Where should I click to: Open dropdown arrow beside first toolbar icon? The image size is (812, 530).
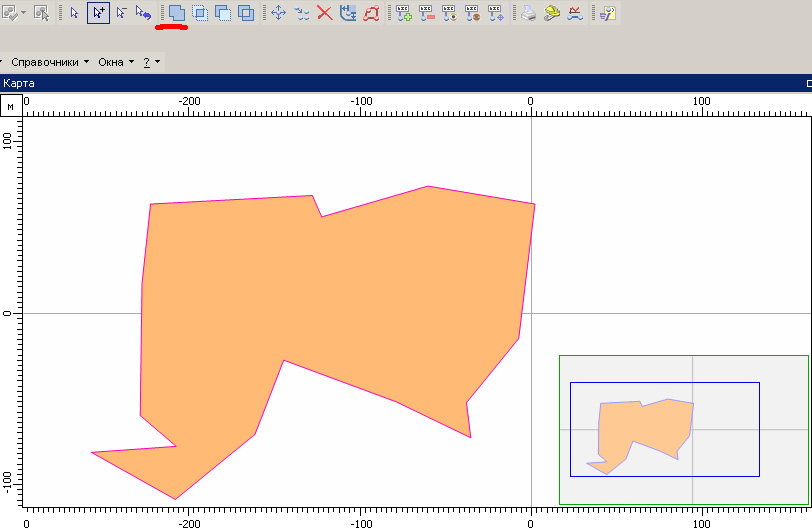(x=23, y=13)
